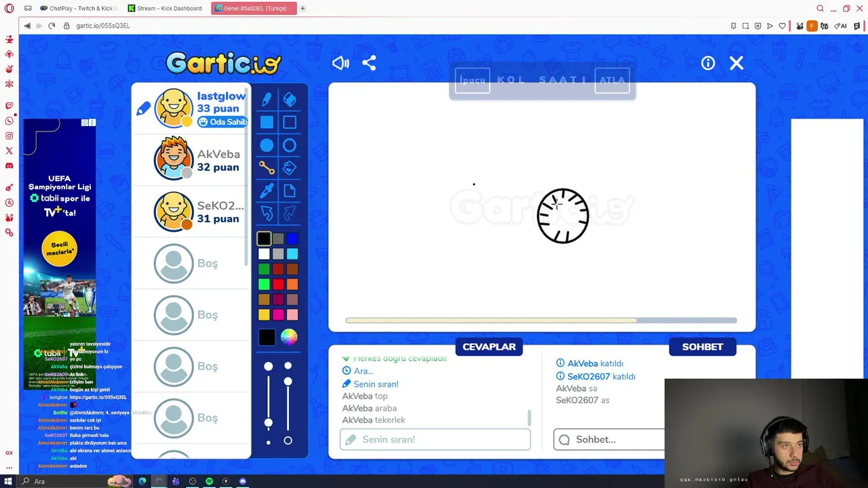Add page to bookmarks heart icon
This screenshot has height=488, width=868.
782,26
